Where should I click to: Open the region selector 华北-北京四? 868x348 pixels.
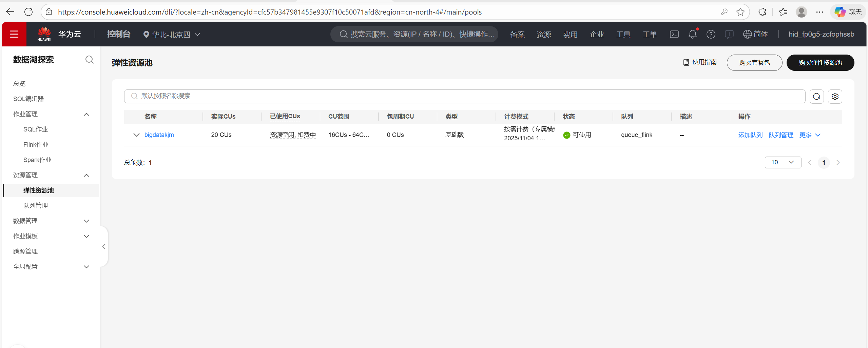(x=171, y=34)
